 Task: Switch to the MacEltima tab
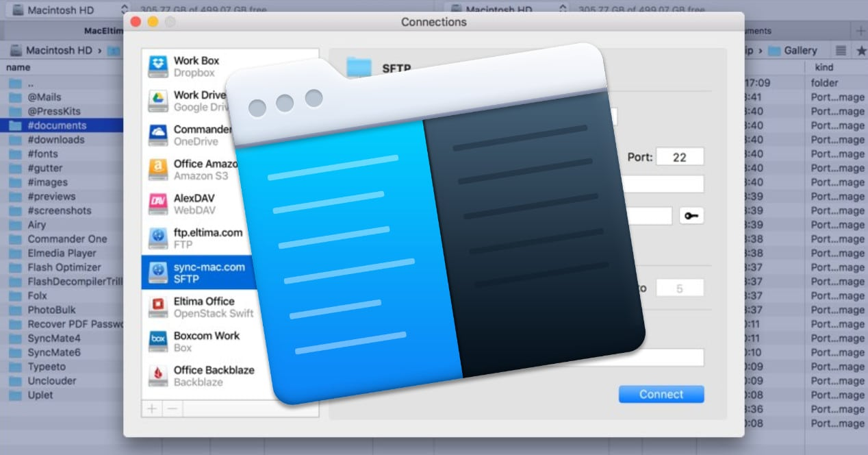click(103, 31)
